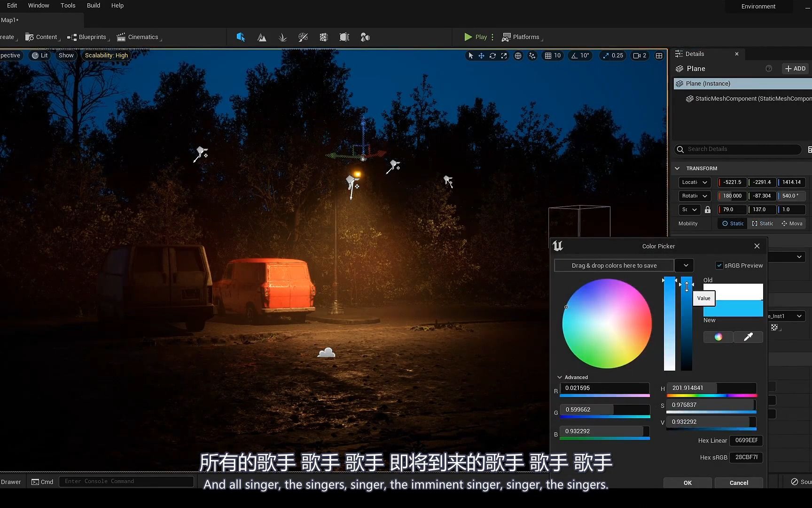Open the Blueprints toolbar dropdown
812x508 pixels.
coord(87,37)
